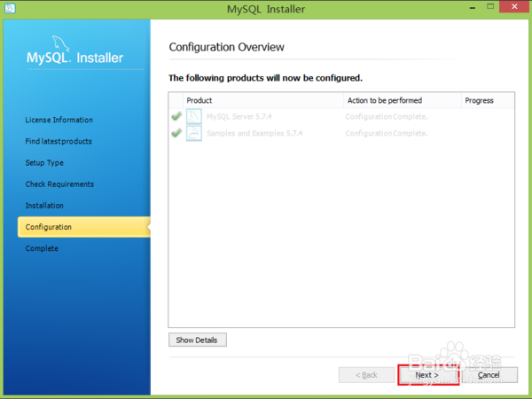Click the Configuration Overview heading
The height and width of the screenshot is (399, 532).
point(226,47)
